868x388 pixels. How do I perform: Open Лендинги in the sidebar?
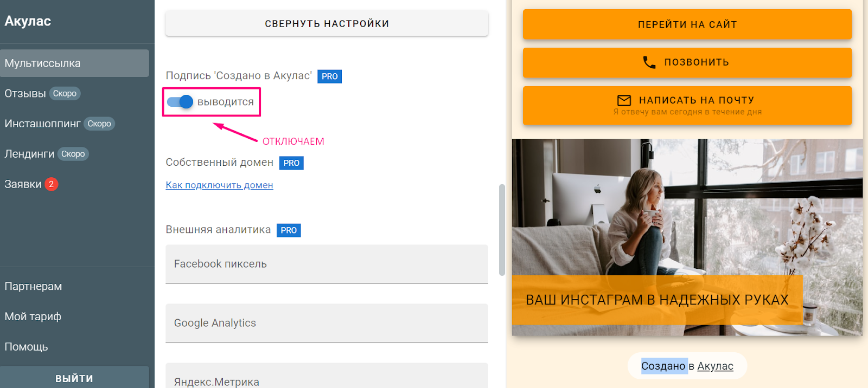29,154
